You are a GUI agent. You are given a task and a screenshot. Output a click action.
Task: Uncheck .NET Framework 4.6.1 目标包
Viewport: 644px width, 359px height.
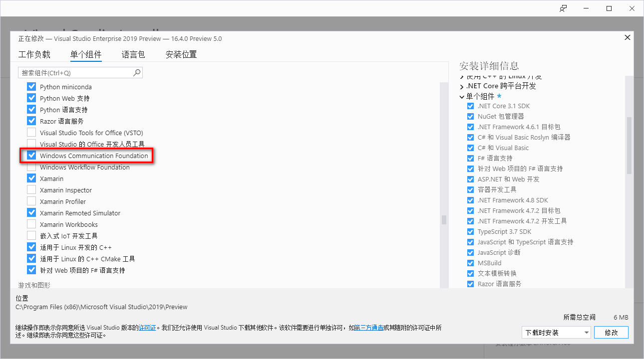(x=470, y=127)
